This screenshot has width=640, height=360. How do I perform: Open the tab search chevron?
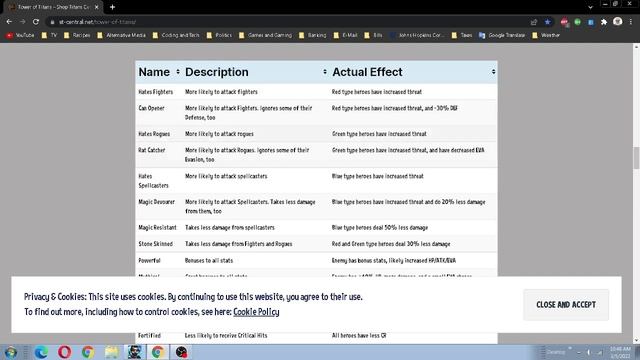pyautogui.click(x=590, y=7)
